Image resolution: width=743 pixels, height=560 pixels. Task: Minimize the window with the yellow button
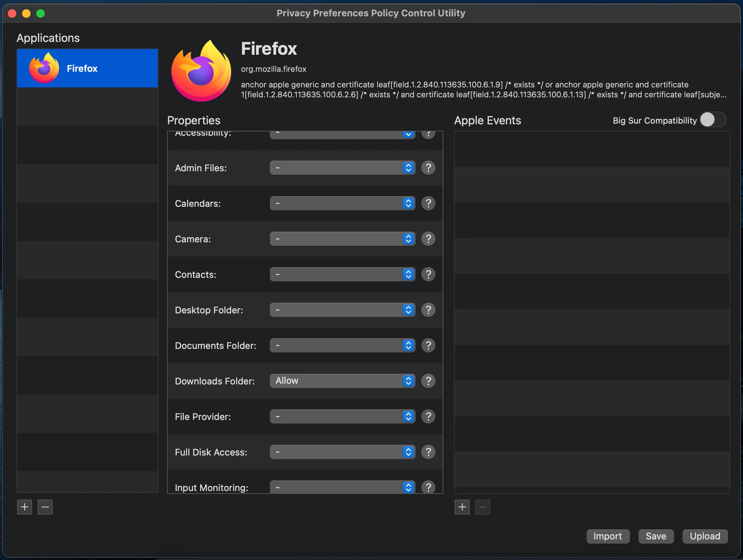(x=26, y=14)
